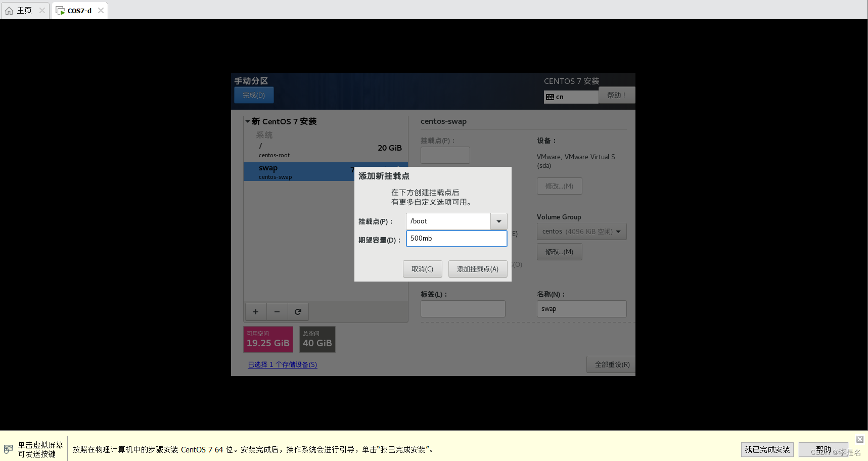The width and height of the screenshot is (868, 461).
Task: Click the 名称(N) field containing swap
Action: [x=581, y=309]
